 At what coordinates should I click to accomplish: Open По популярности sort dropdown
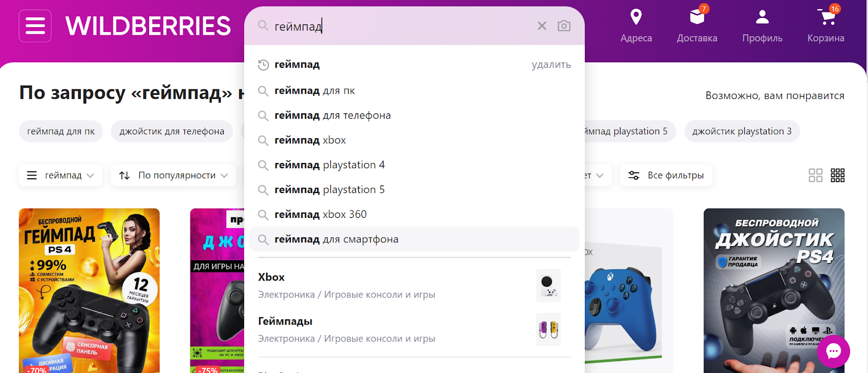click(173, 175)
